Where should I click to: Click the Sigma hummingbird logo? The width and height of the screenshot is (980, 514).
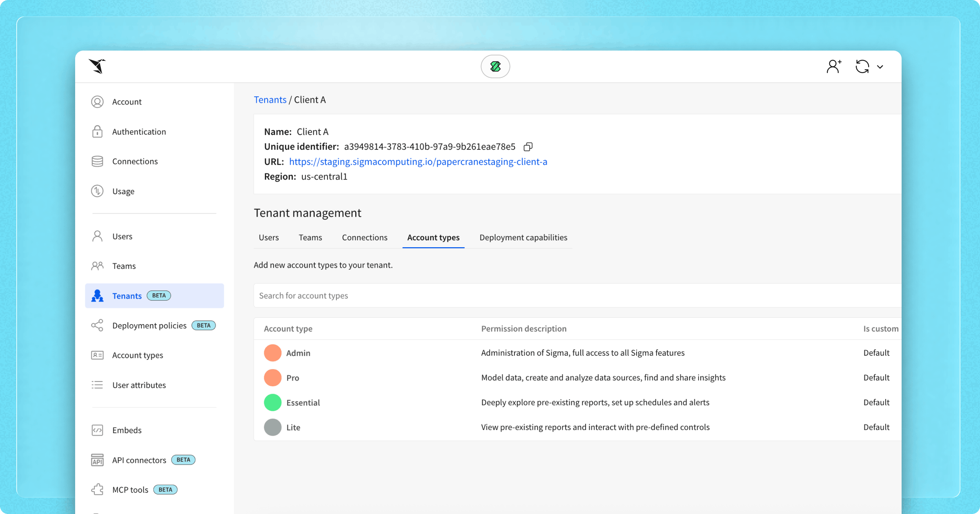[x=97, y=66]
